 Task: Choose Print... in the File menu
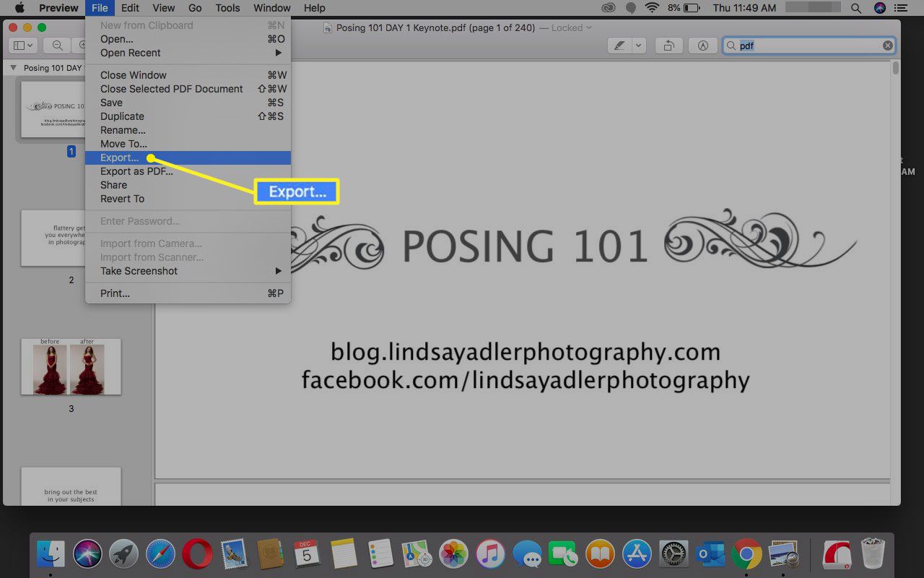(188, 293)
